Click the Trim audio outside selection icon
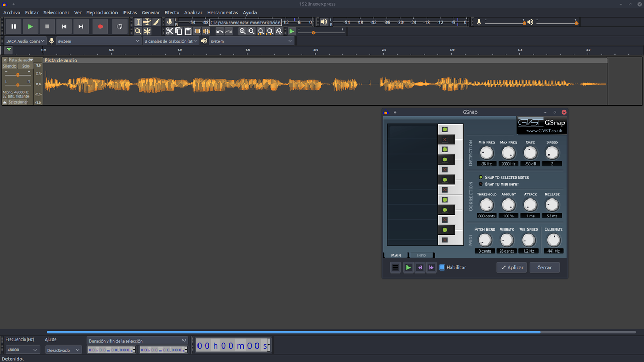This screenshot has height=362, width=644. (197, 32)
